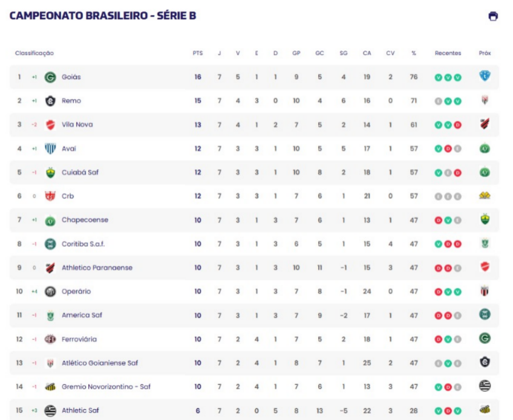The height and width of the screenshot is (420, 513).
Task: Click the Operário team crest
Action: pyautogui.click(x=50, y=291)
